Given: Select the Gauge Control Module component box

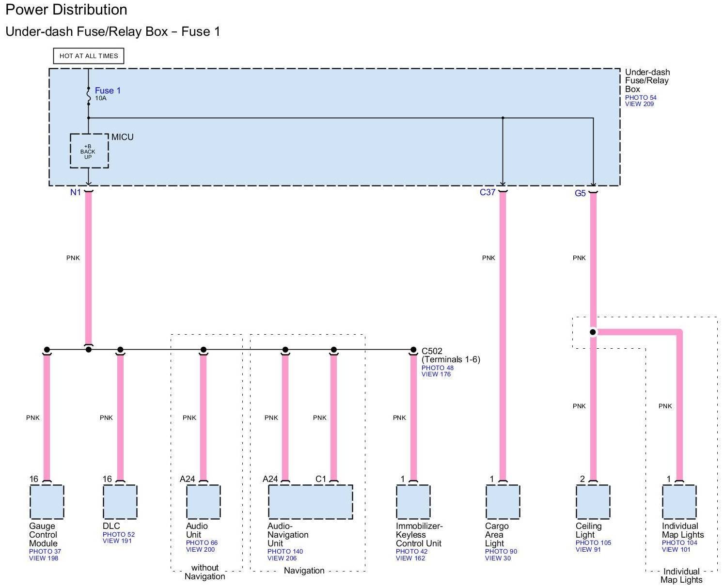Looking at the screenshot, I should pos(47,502).
